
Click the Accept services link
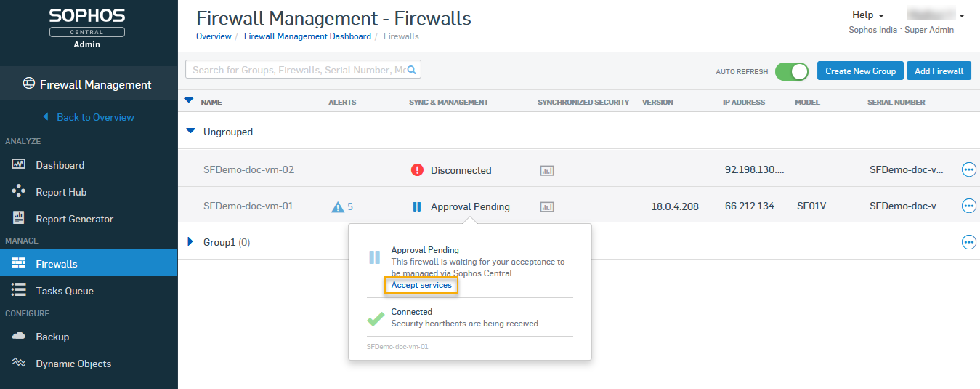[421, 285]
